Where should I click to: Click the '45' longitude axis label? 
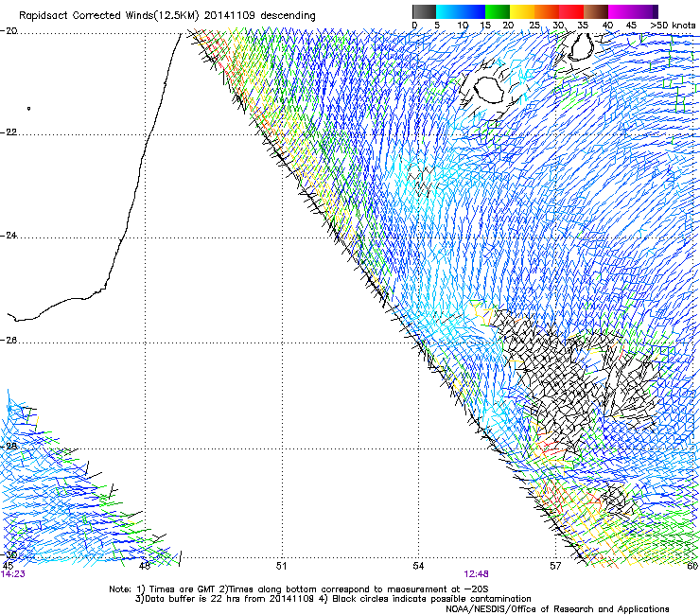(x=8, y=566)
